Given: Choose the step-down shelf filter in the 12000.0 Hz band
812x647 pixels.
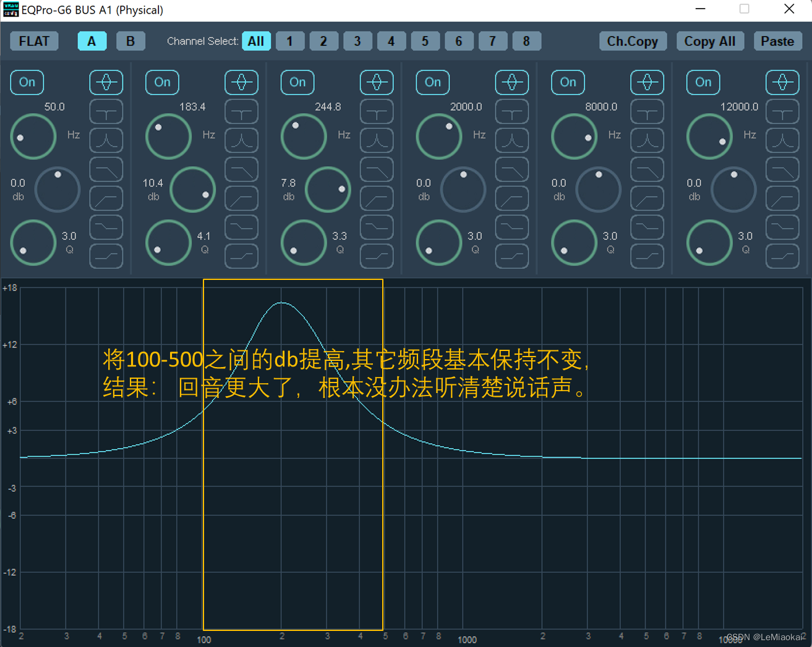Looking at the screenshot, I should (x=782, y=227).
